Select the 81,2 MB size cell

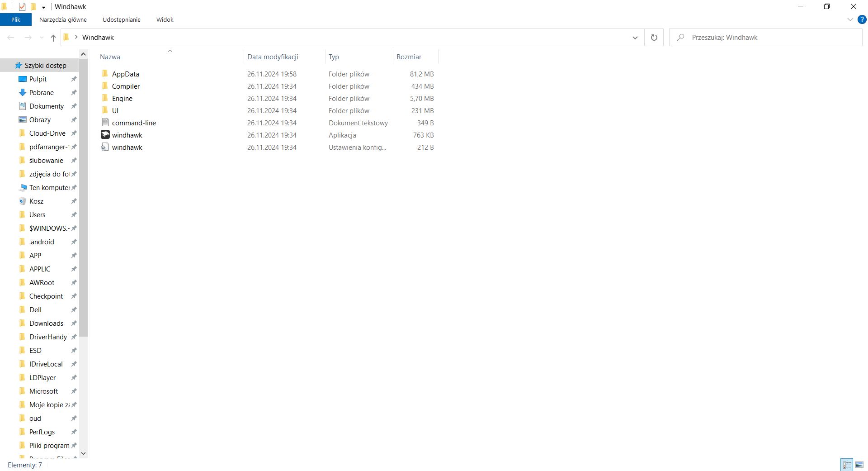(x=422, y=74)
